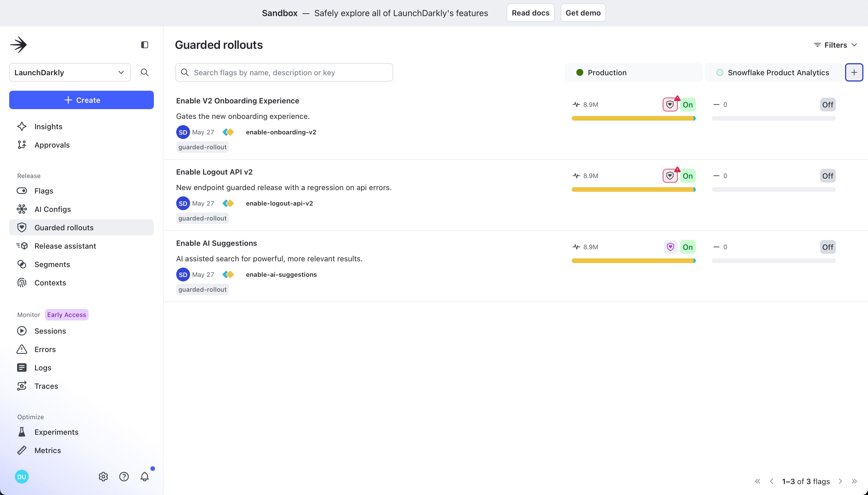Expand the Filters dropdown
The height and width of the screenshot is (495, 868).
[x=836, y=45]
